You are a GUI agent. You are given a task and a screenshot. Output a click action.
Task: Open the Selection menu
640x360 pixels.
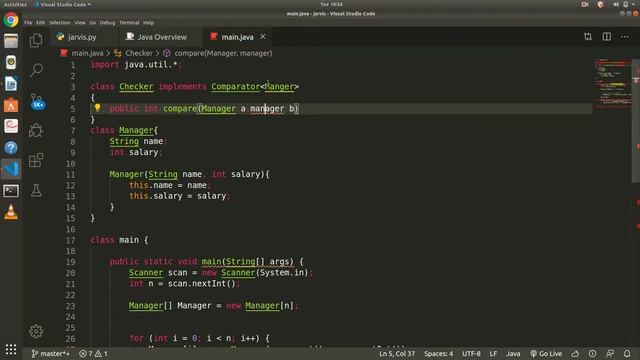pos(60,22)
